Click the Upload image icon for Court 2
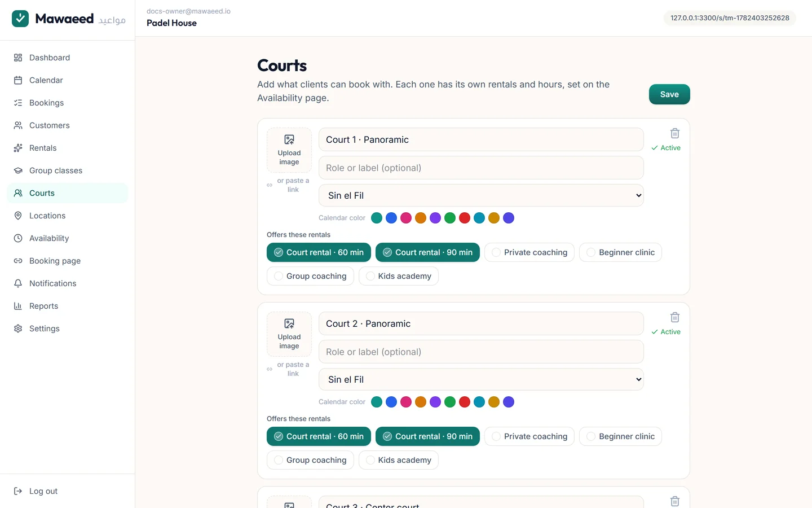812x508 pixels. [289, 323]
